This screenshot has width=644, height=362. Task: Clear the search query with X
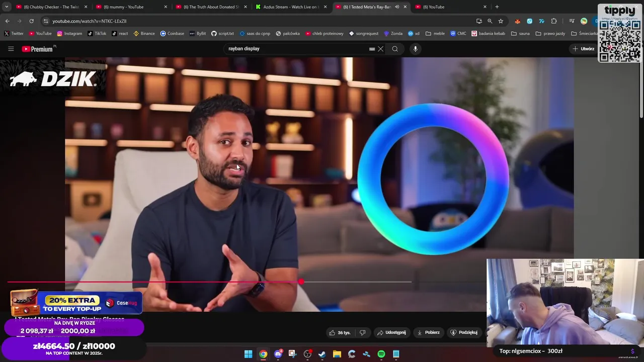click(380, 49)
